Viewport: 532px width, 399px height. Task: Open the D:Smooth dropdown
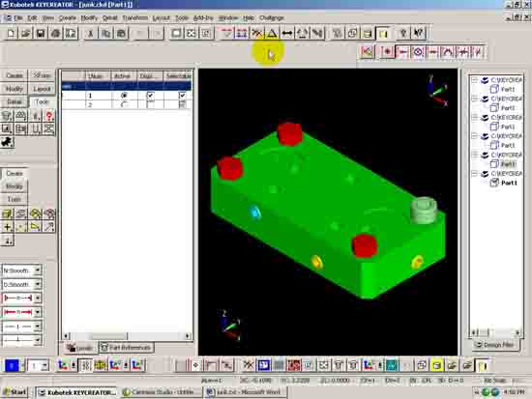[38, 284]
